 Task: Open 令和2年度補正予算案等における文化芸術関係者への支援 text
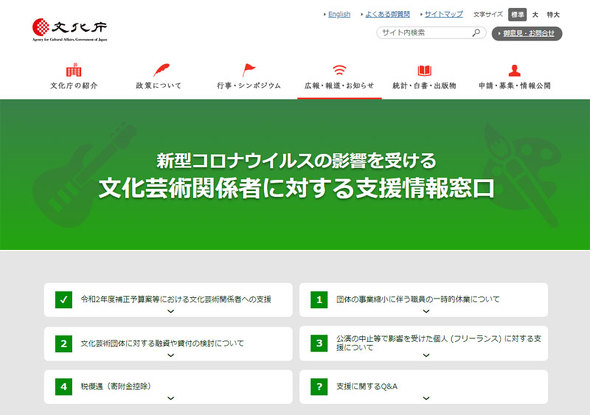[176, 299]
